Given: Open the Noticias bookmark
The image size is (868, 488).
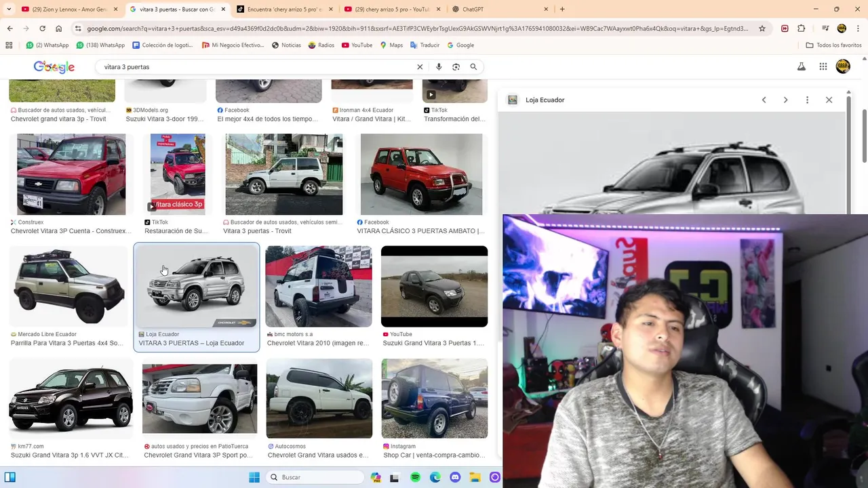Looking at the screenshot, I should 286,45.
